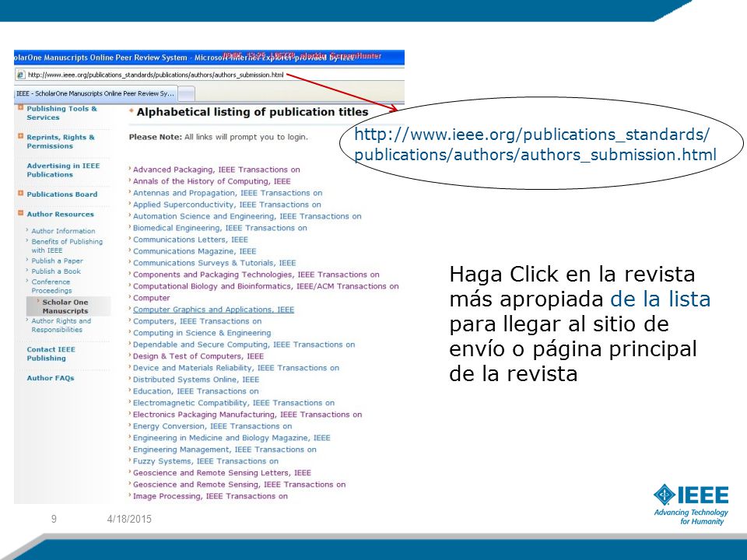Click the Internet Explorer page icon in address bar

coord(20,75)
